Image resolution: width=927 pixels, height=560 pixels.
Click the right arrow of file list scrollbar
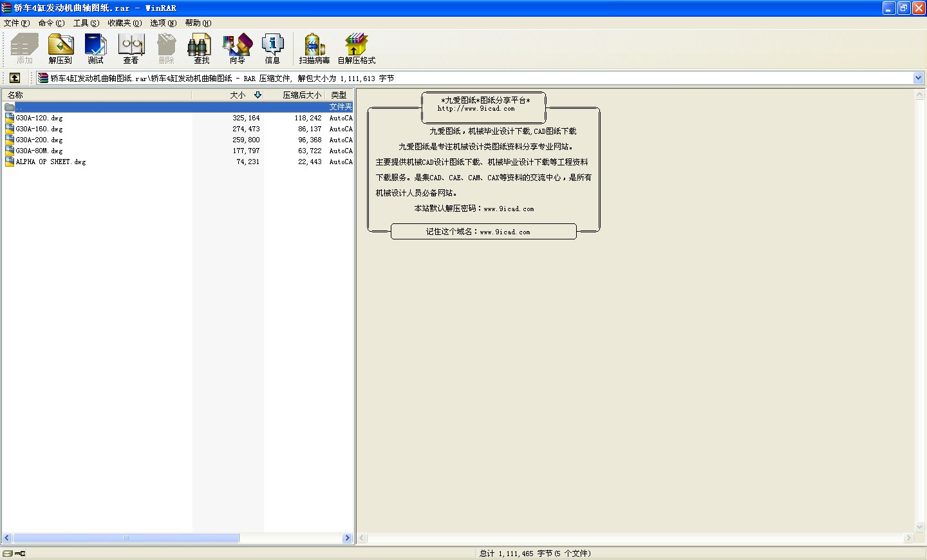(x=348, y=537)
